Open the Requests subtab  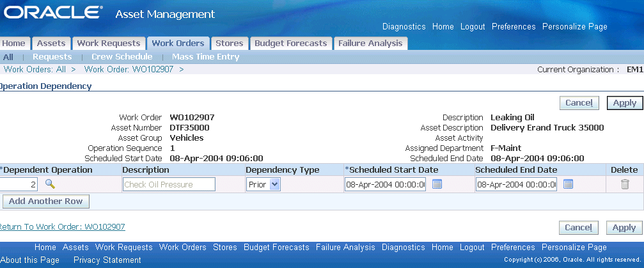(52, 57)
